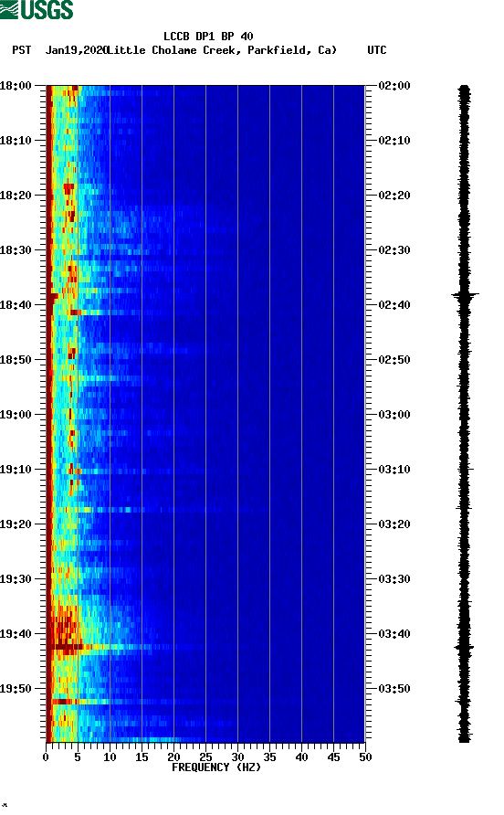Click the 19:00 PST time label
504x815 pixels.
point(16,415)
